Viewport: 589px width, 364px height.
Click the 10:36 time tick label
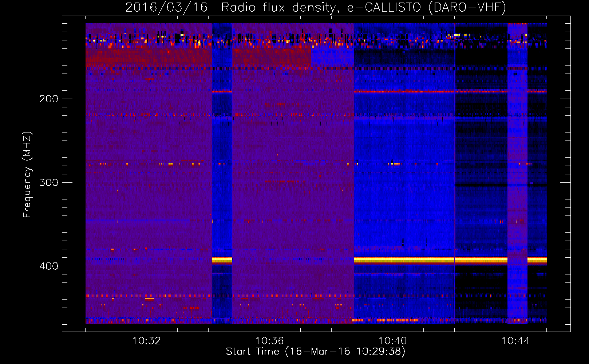pos(270,341)
